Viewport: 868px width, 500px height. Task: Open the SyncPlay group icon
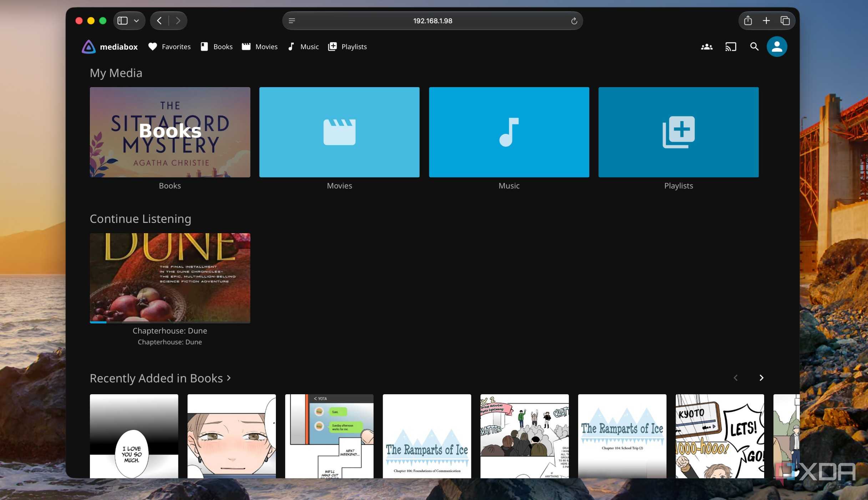pyautogui.click(x=706, y=47)
